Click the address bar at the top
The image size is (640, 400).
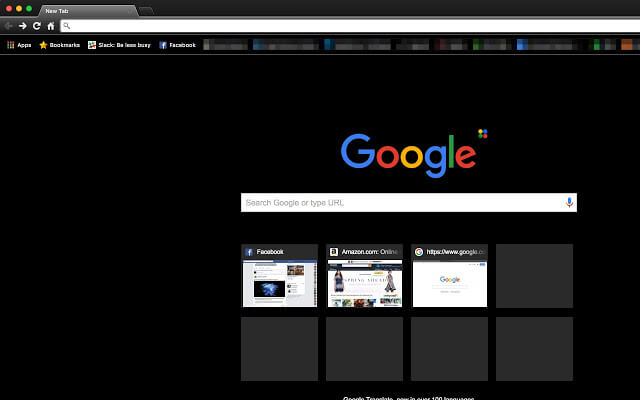[x=350, y=26]
